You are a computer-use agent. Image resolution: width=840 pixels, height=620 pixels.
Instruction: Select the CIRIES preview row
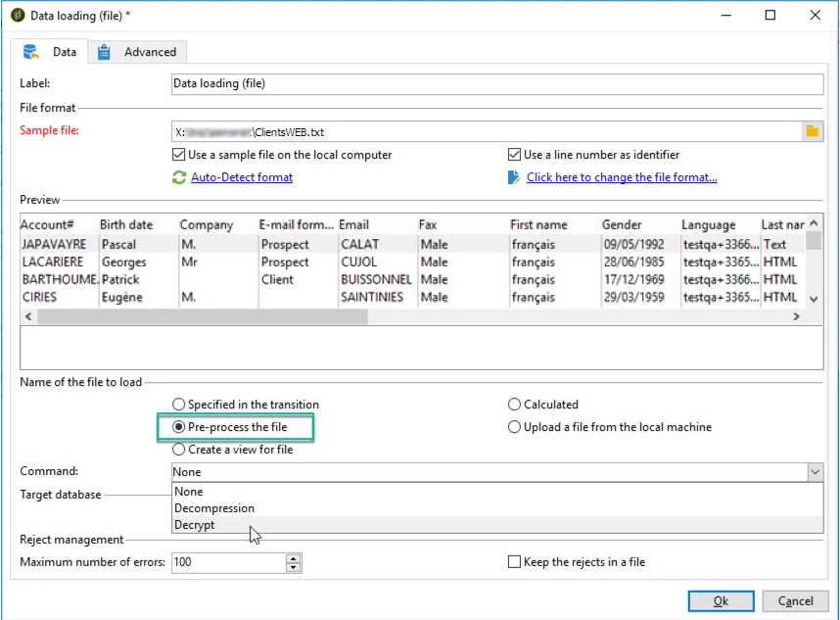point(412,298)
